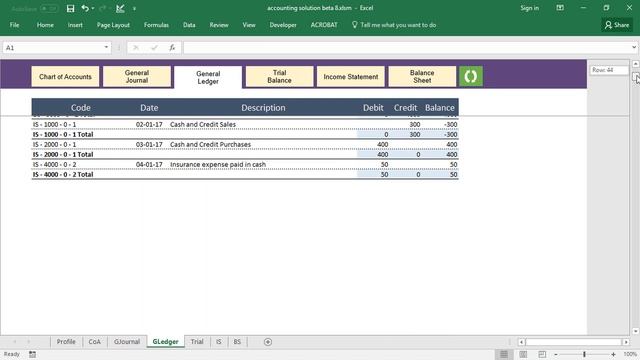Click the New sheet plus icon
The width and height of the screenshot is (640, 360).
268,342
